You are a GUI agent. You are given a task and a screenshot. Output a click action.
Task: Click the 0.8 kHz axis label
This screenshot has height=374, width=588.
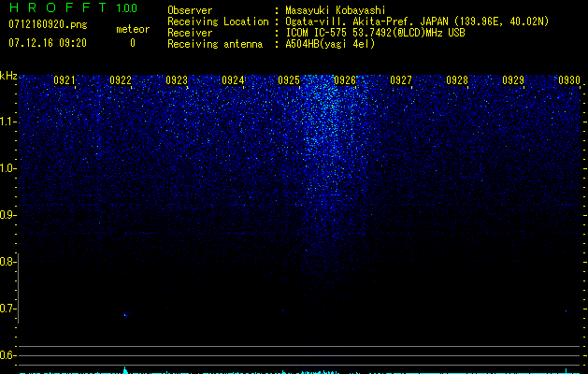[7, 262]
